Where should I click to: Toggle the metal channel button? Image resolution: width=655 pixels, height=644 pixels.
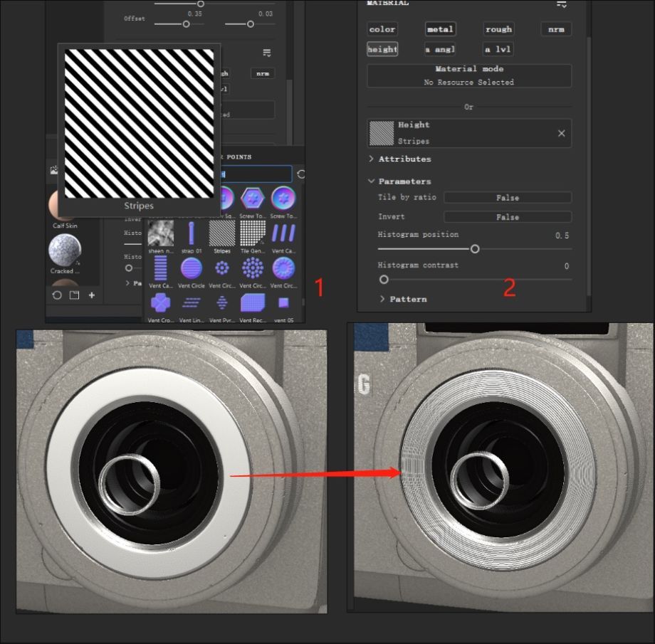pos(440,29)
